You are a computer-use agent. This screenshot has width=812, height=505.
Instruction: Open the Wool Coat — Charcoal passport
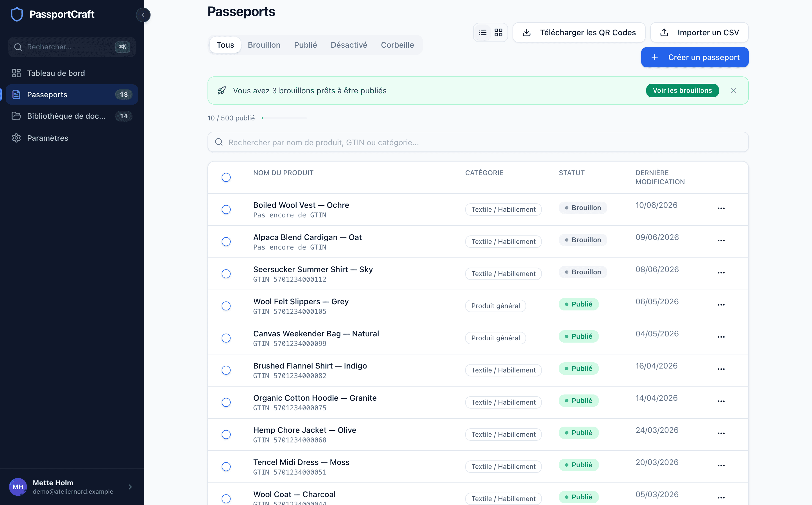point(294,494)
